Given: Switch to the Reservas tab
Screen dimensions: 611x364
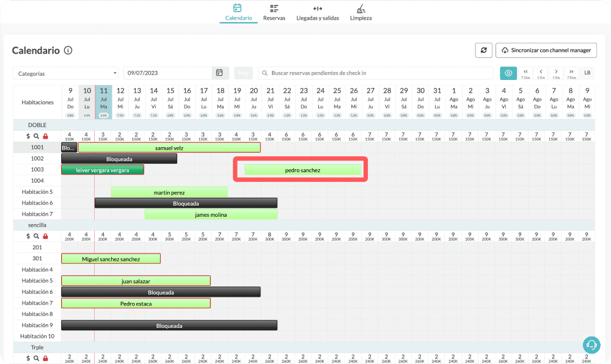Looking at the screenshot, I should click(x=274, y=13).
